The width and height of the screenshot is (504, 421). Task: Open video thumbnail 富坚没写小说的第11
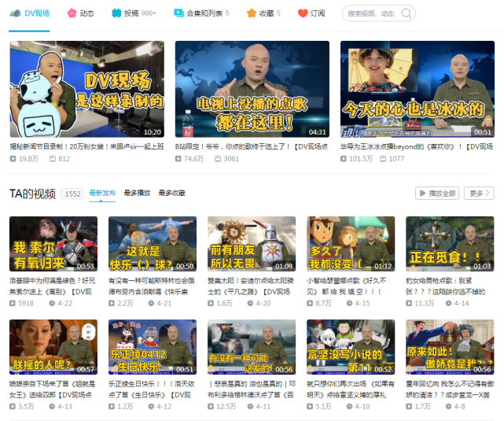351,347
